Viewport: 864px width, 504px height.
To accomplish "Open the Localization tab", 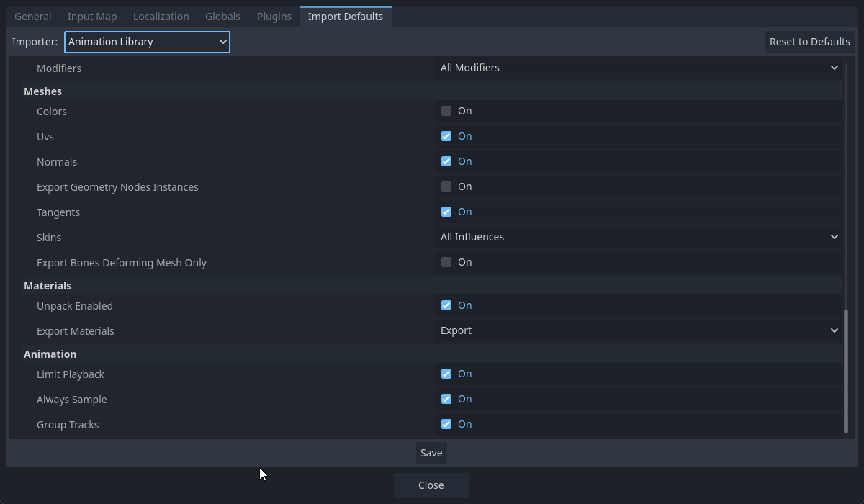I will click(x=161, y=17).
